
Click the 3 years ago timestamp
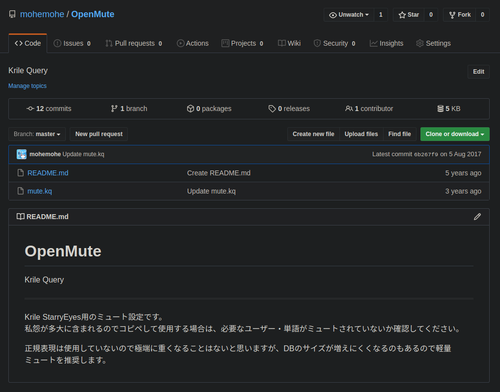(x=463, y=191)
